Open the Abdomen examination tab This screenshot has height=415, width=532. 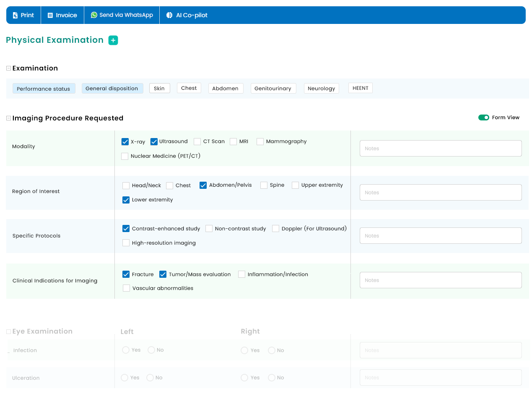226,88
